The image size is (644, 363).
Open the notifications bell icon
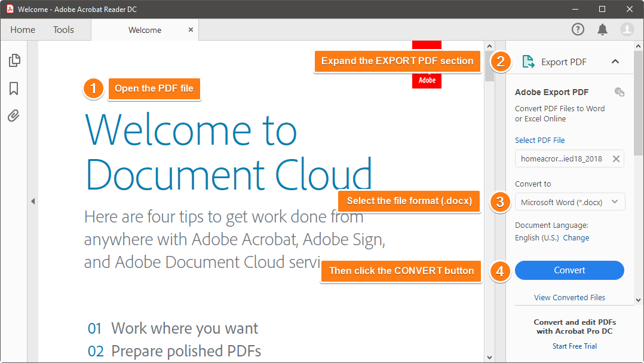pyautogui.click(x=602, y=29)
